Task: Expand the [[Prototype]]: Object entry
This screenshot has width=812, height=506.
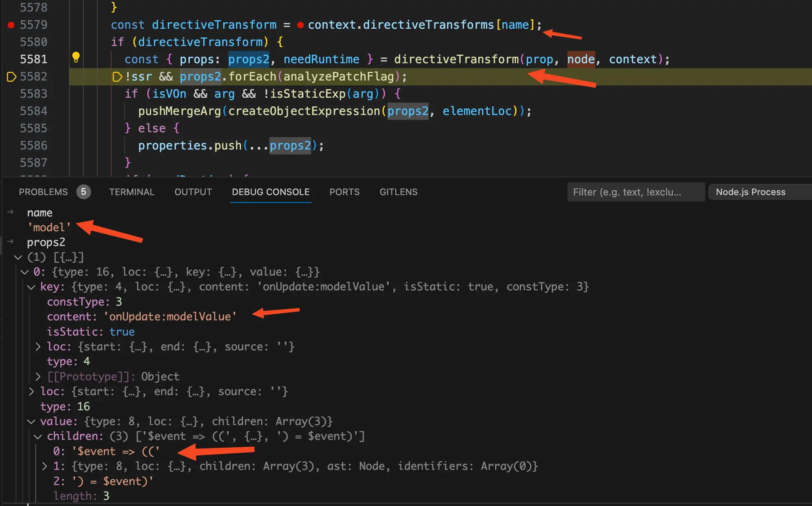Action: pyautogui.click(x=38, y=377)
